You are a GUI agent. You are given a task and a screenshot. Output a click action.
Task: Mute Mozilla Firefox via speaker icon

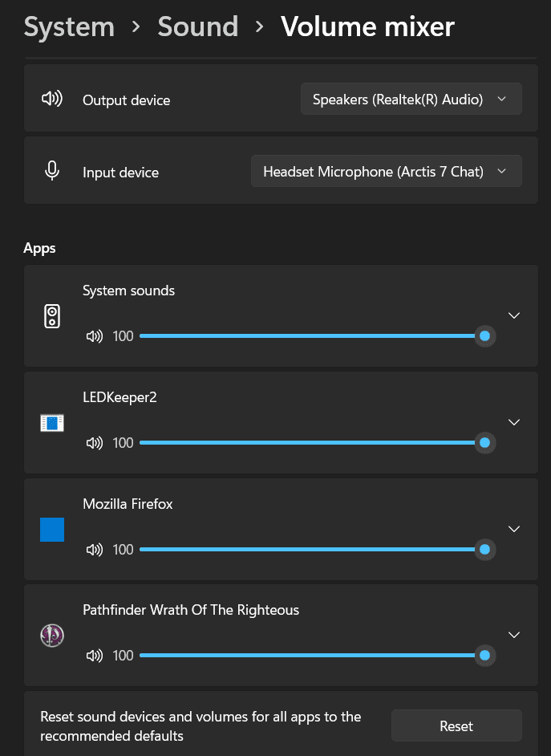95,550
